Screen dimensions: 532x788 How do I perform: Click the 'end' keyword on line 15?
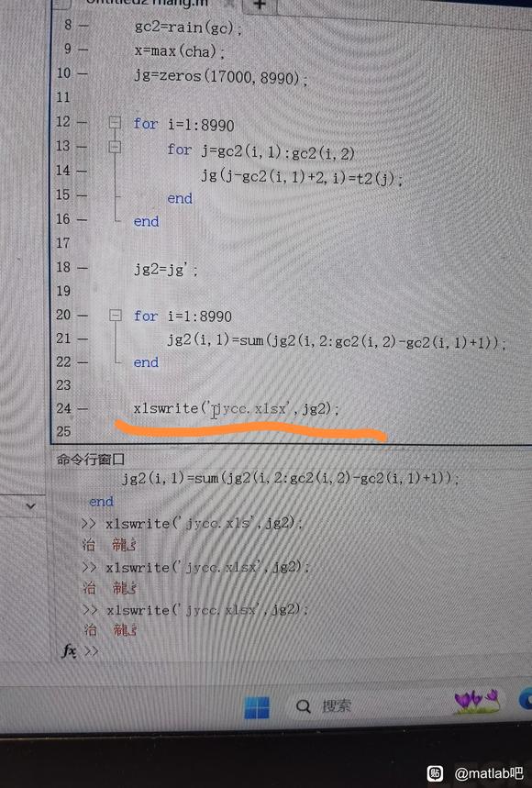click(x=180, y=198)
